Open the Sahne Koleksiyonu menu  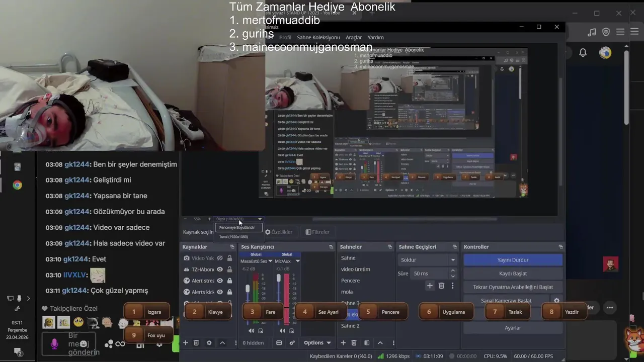tap(318, 37)
